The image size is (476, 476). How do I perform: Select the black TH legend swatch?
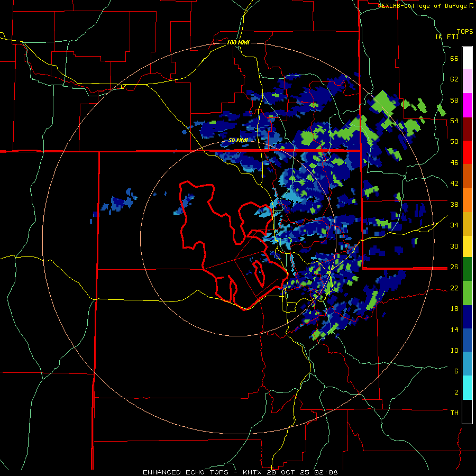pyautogui.click(x=467, y=411)
